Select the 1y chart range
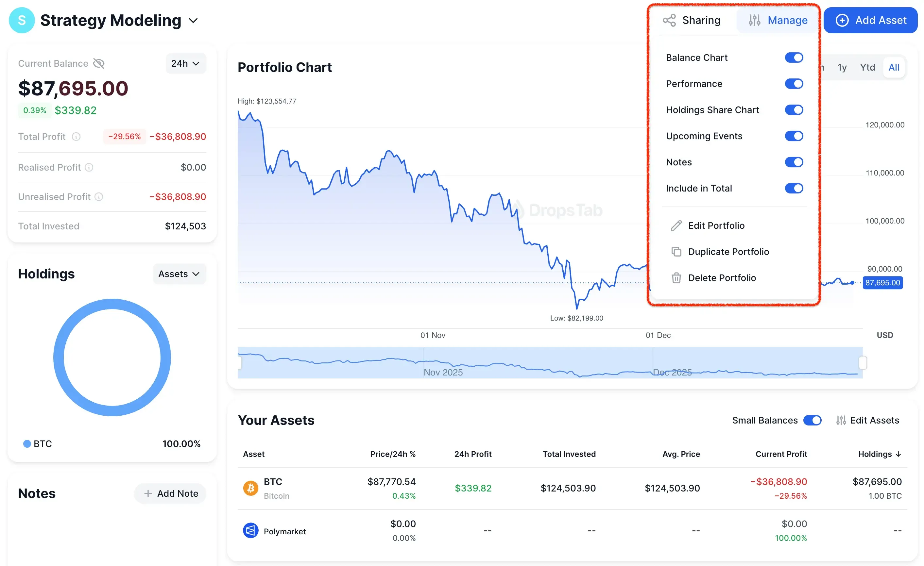Screen dimensions: 924x566 (842, 67)
